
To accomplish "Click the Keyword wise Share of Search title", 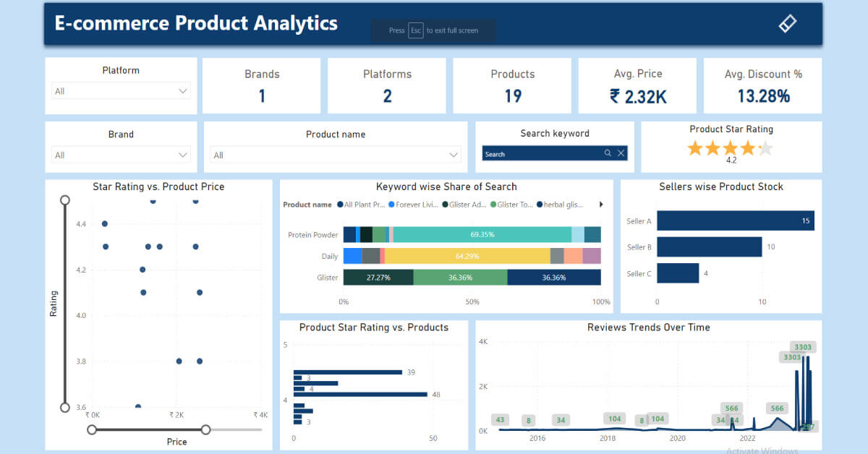I will [446, 187].
